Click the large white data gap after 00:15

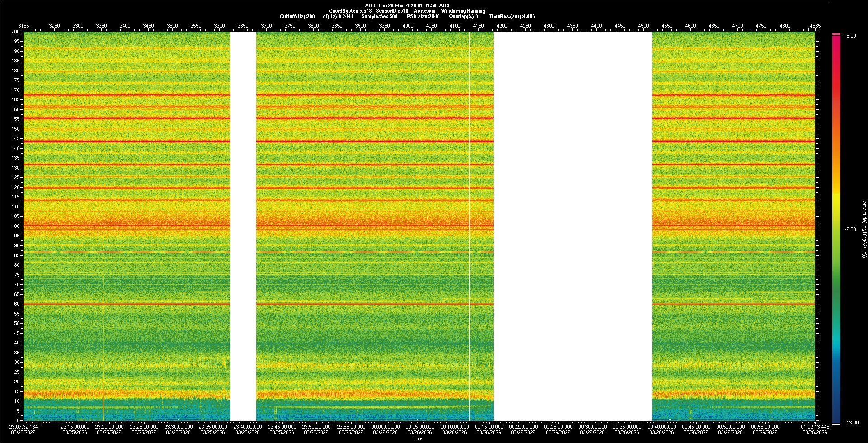click(x=572, y=226)
